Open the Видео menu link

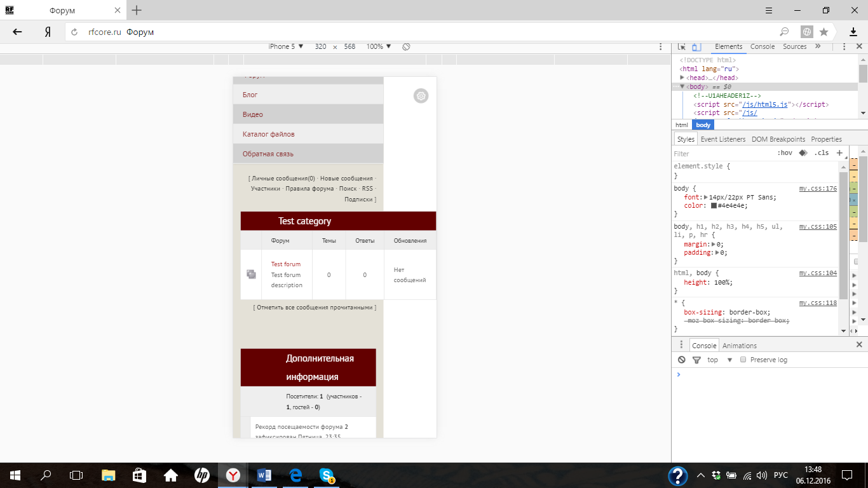(x=253, y=114)
